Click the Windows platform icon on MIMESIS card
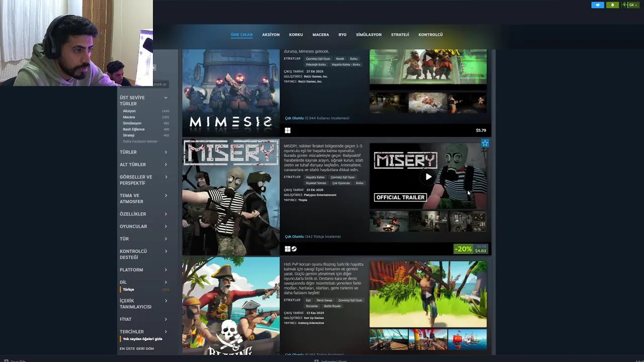 click(x=287, y=130)
